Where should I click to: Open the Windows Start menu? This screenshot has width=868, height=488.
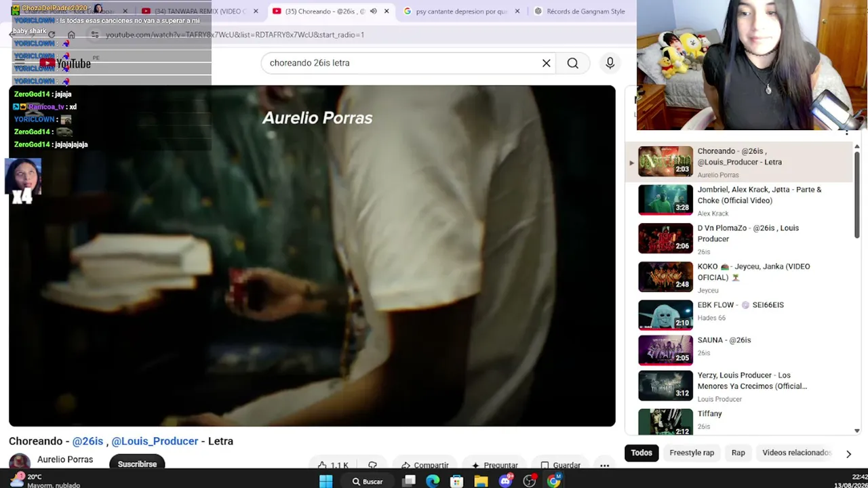point(326,481)
